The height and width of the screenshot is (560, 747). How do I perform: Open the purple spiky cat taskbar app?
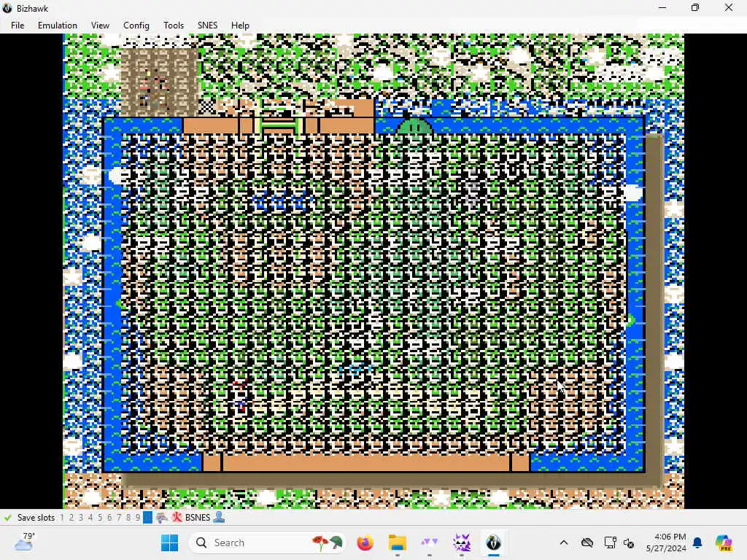click(x=461, y=542)
